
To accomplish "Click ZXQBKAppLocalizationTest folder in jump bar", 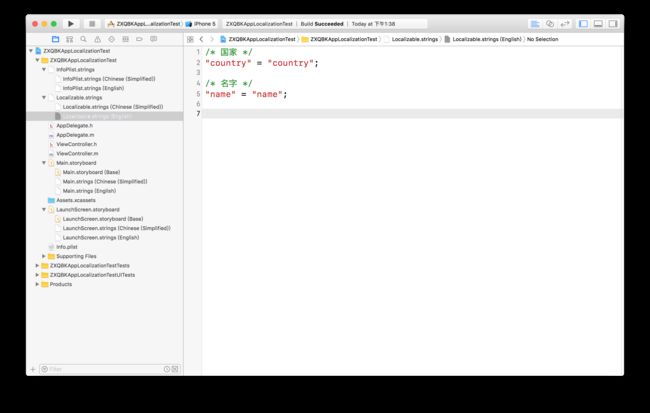I will click(340, 39).
